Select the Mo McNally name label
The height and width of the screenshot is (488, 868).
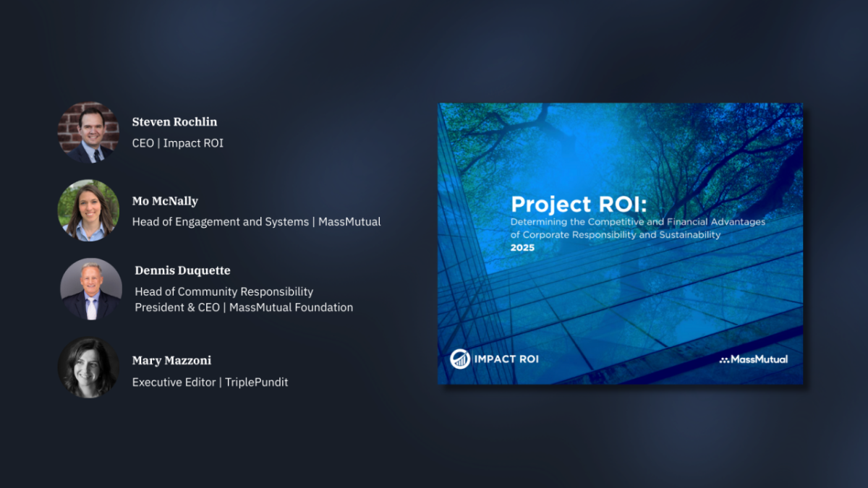[165, 201]
